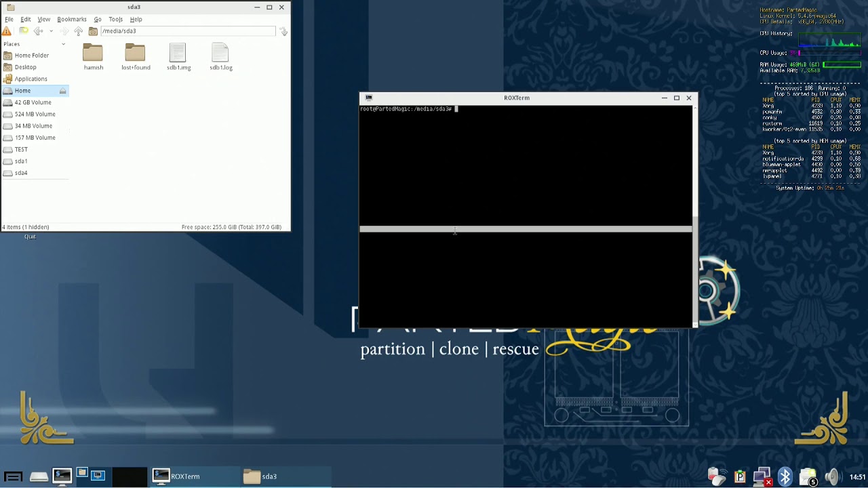The image size is (868, 488).
Task: Launch the drive icon in taskbar
Action: point(39,476)
